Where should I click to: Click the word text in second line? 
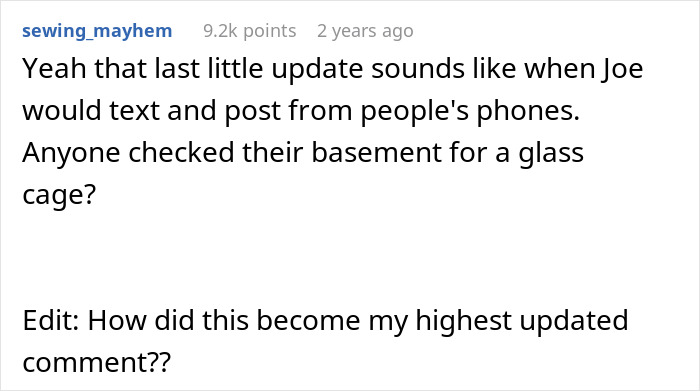point(134,111)
